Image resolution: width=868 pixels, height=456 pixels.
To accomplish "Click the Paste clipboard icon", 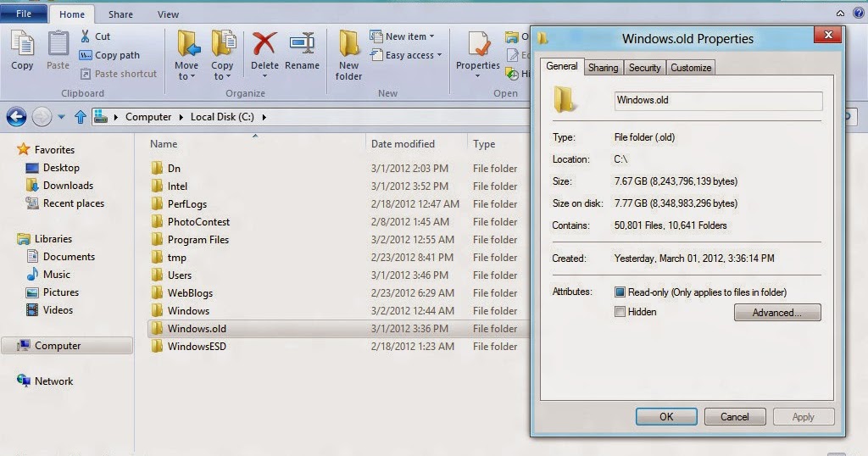I will 58,44.
